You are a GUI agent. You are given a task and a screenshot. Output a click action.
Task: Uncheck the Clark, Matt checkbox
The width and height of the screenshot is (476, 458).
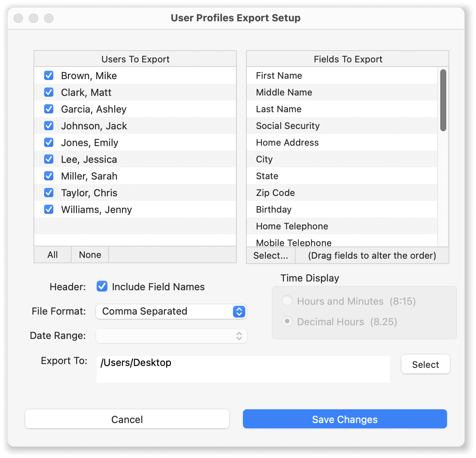pos(49,92)
